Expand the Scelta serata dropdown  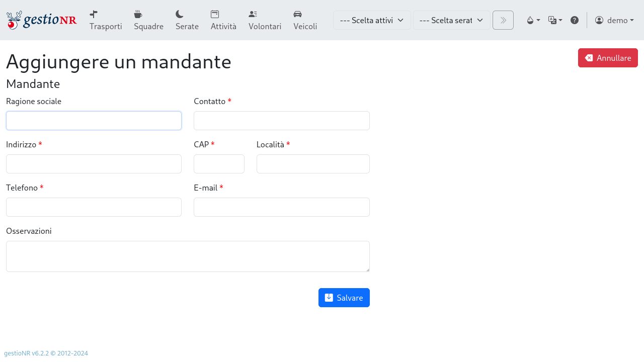point(451,20)
